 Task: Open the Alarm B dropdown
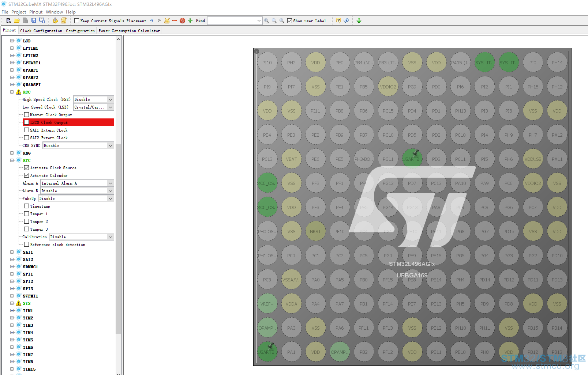click(77, 191)
